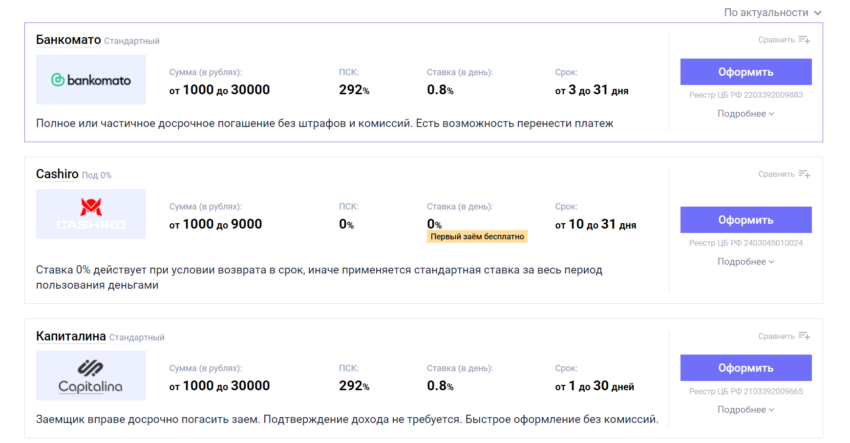Click registry number 2203392009883

773,95
